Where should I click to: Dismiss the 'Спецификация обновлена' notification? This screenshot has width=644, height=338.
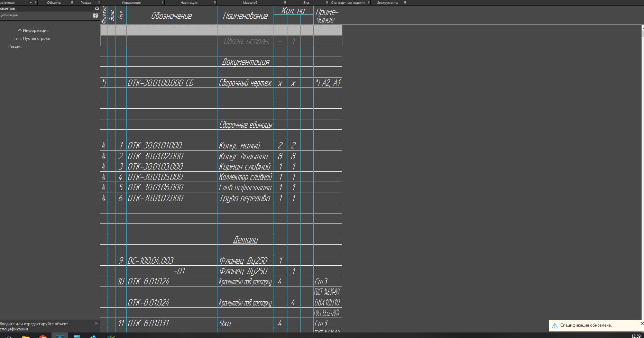click(x=642, y=323)
